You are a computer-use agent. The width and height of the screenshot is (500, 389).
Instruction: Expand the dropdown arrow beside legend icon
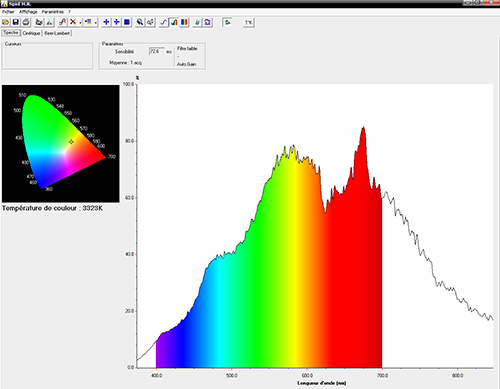pyautogui.click(x=96, y=23)
